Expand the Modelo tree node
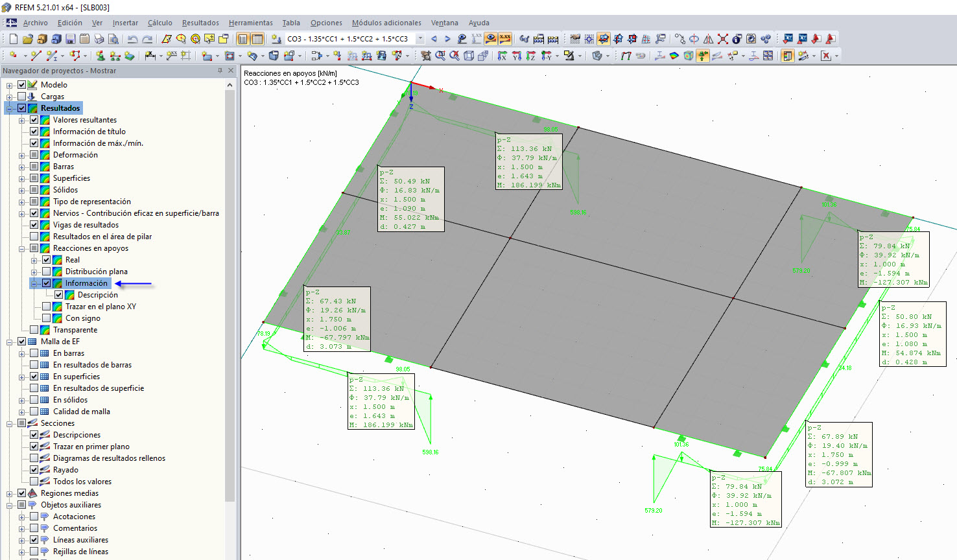This screenshot has height=560, width=957. (10, 85)
